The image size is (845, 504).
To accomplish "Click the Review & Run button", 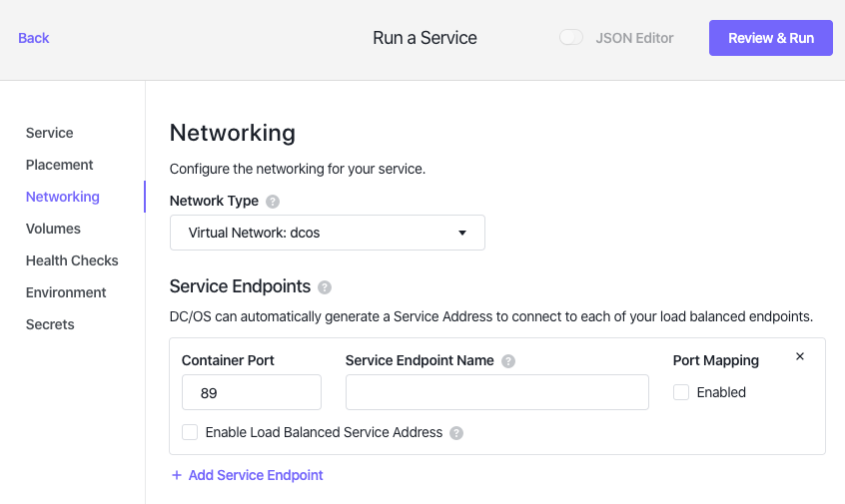I will point(771,38).
